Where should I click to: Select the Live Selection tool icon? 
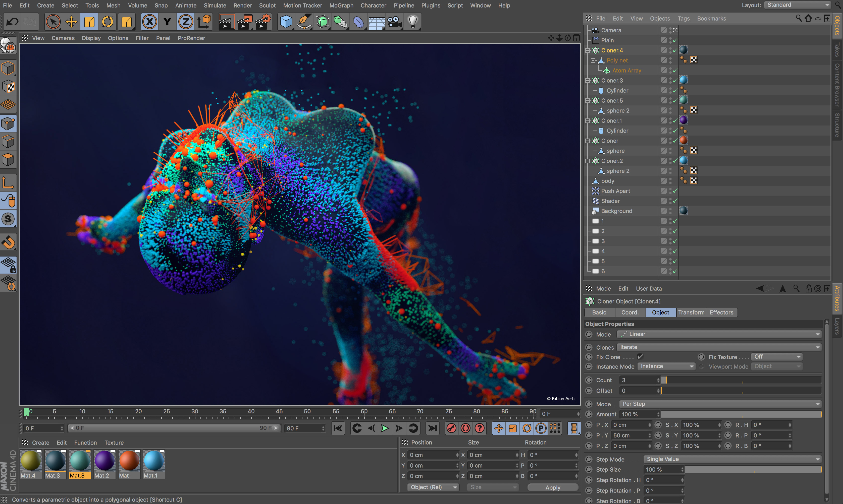click(52, 22)
